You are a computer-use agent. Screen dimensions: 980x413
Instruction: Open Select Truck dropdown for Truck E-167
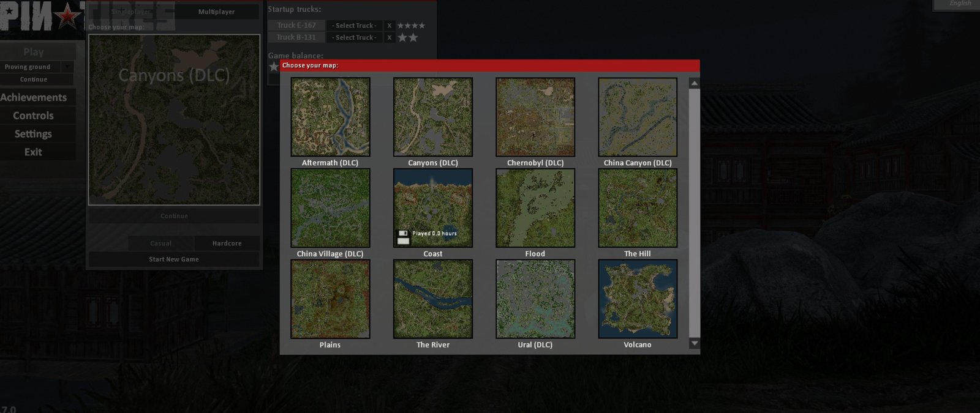coord(355,26)
